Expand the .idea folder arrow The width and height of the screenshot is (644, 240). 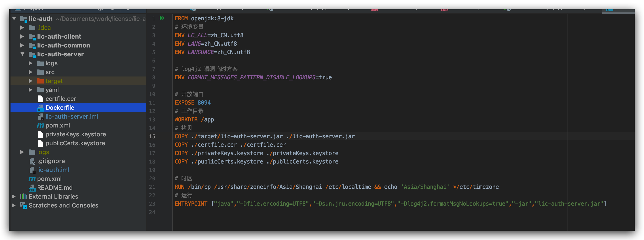coord(22,28)
